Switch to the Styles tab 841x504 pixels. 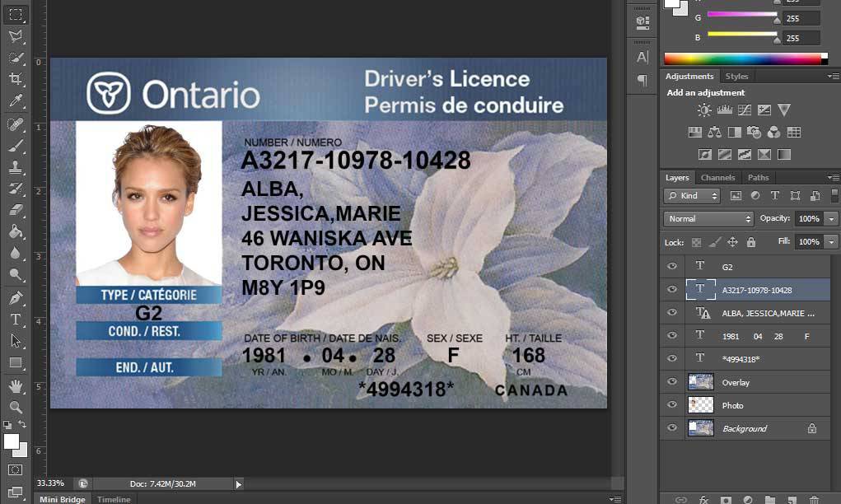click(736, 76)
